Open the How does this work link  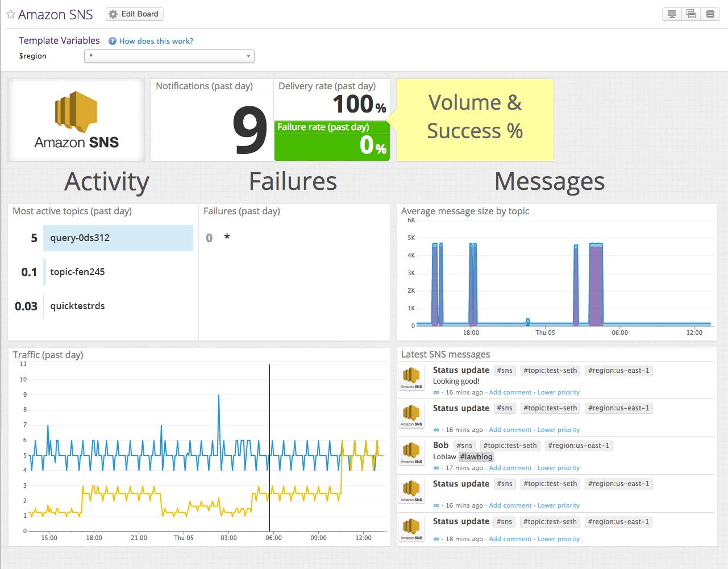click(156, 40)
